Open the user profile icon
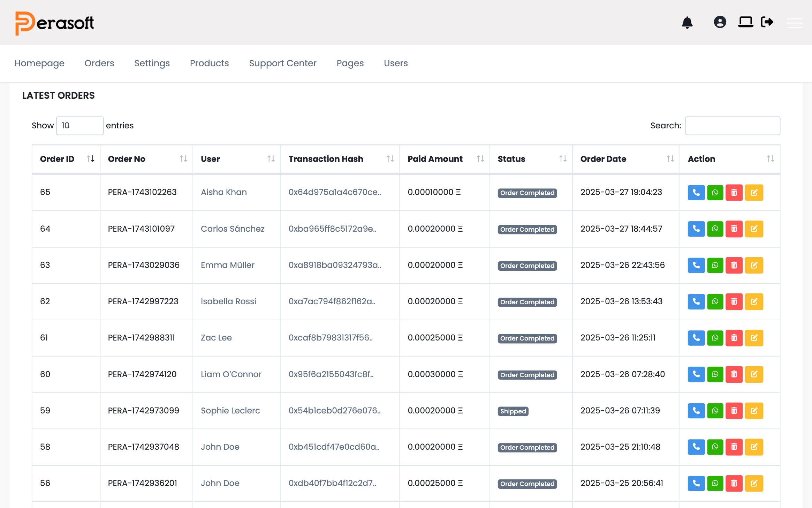The image size is (812, 508). (x=720, y=22)
